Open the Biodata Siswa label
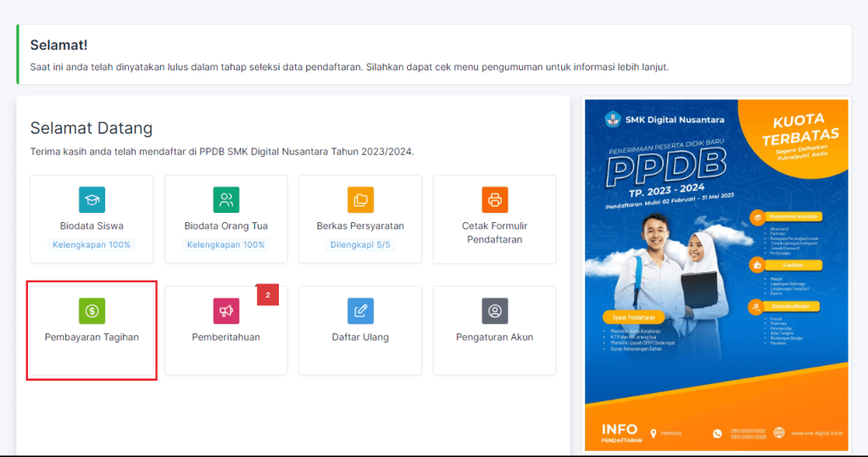 tap(92, 226)
